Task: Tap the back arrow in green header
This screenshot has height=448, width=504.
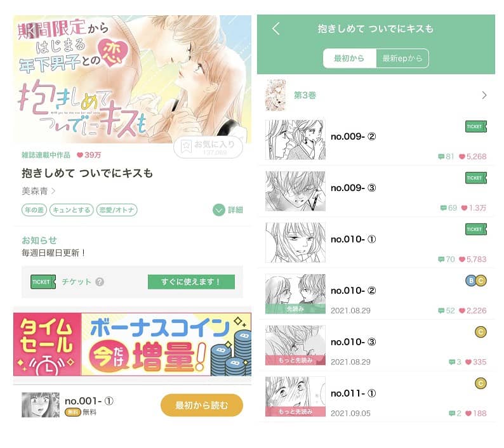Action: pyautogui.click(x=276, y=29)
